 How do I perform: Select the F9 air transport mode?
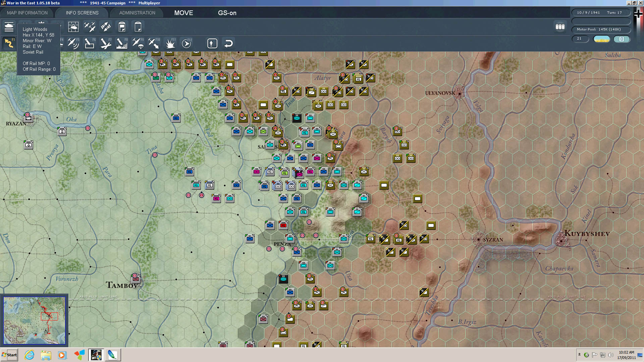click(138, 43)
